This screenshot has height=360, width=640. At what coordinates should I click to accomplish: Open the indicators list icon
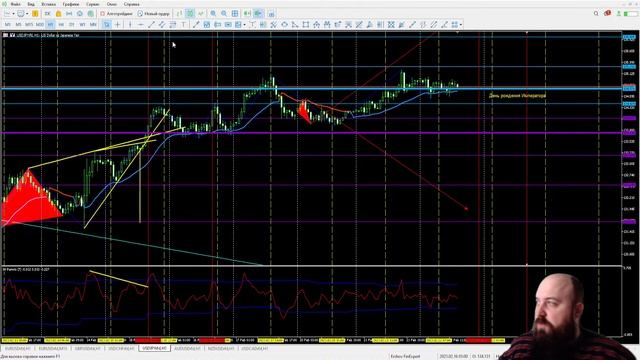click(271, 14)
